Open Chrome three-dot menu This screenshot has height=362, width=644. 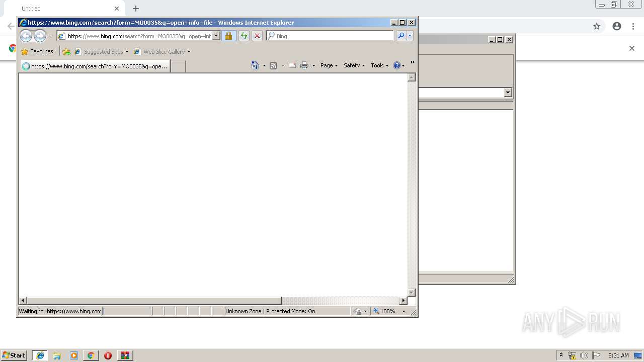(633, 26)
